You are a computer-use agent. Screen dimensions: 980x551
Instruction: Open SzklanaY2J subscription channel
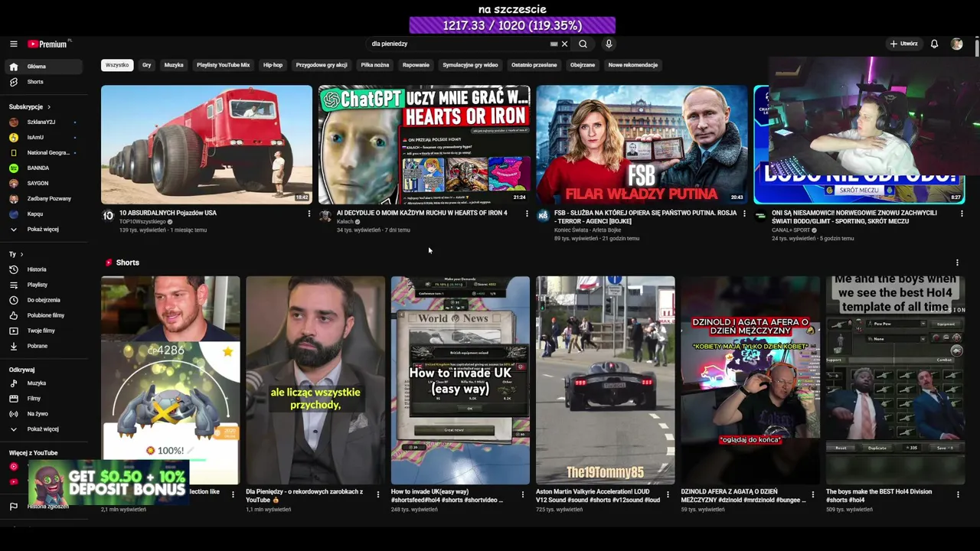pyautogui.click(x=43, y=122)
